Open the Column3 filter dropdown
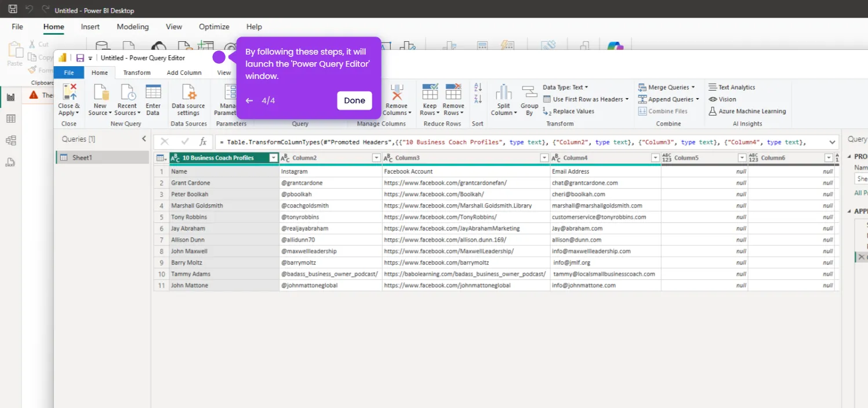Screen dimensions: 868x408 tap(544, 158)
